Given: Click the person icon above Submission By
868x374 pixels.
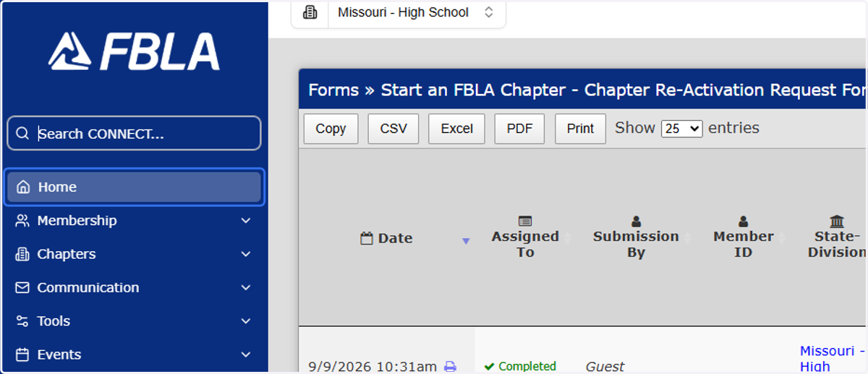Looking at the screenshot, I should coord(636,222).
